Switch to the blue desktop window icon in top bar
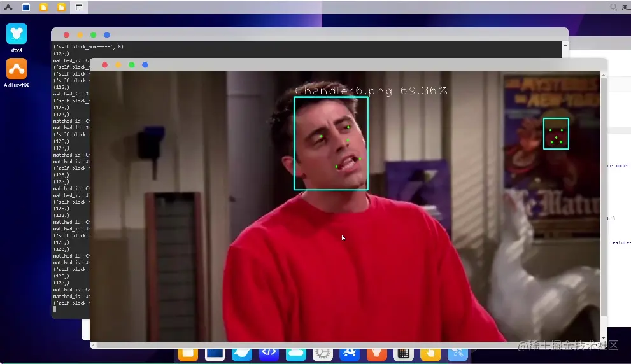 point(25,7)
